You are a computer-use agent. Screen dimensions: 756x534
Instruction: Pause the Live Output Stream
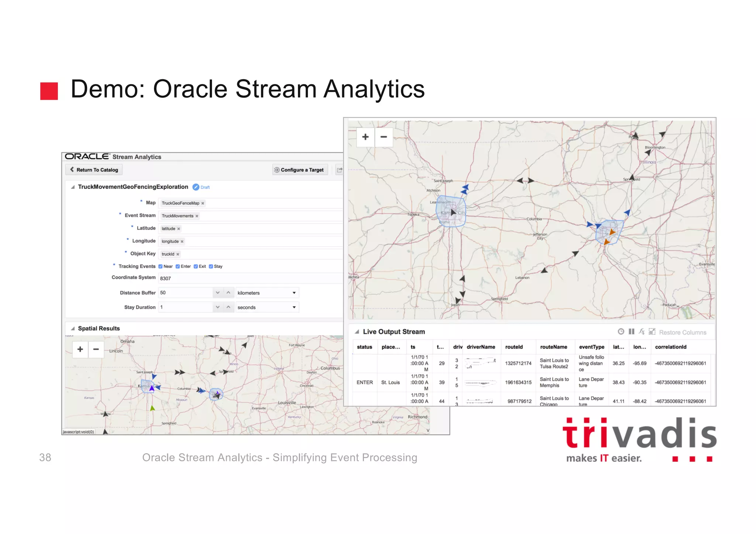pos(632,332)
